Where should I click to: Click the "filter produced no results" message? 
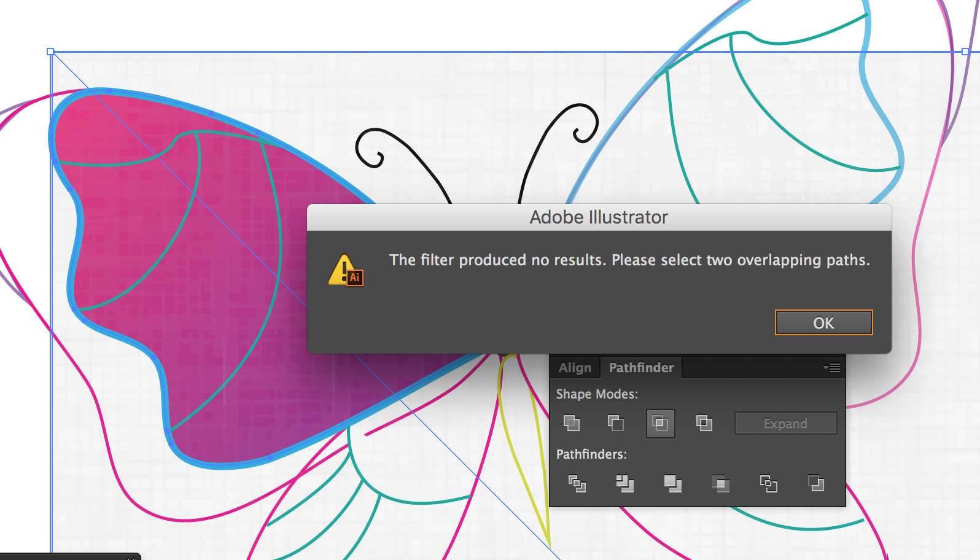coord(629,260)
